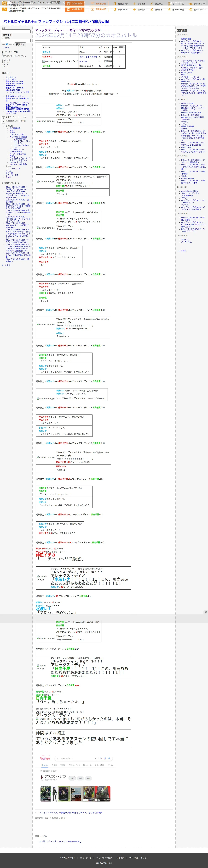
Task: Open カオスバトルロイヤル in the menu
Action: point(14,96)
